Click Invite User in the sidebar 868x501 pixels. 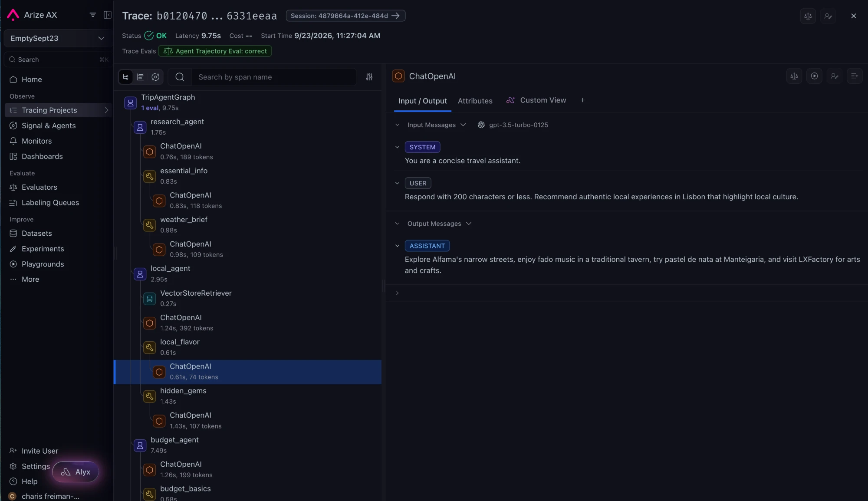click(x=39, y=451)
